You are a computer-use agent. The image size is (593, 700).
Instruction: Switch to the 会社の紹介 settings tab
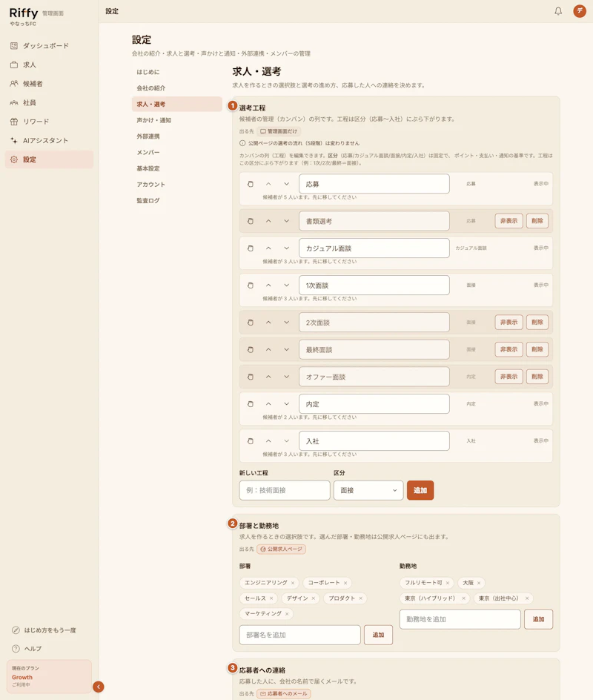[x=176, y=88]
